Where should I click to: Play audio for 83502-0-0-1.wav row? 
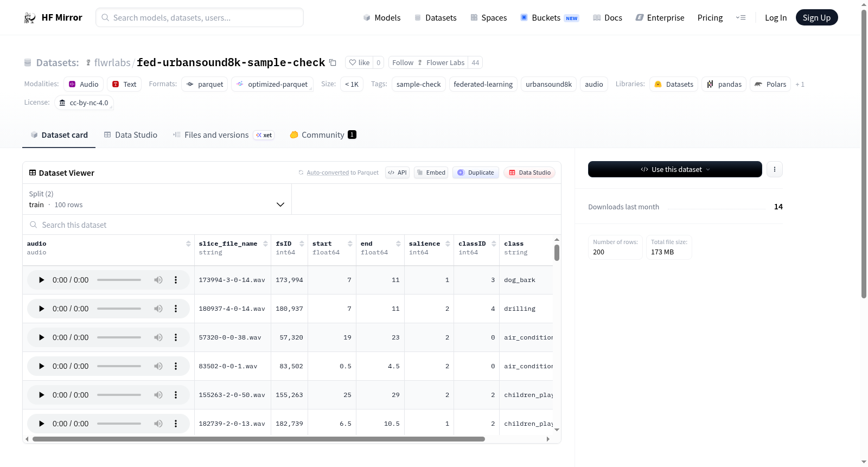(x=42, y=366)
